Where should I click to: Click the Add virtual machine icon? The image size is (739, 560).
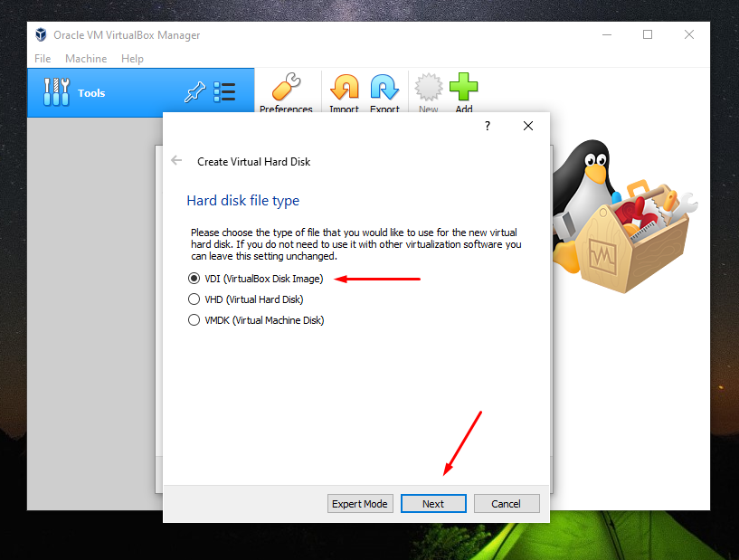click(464, 90)
